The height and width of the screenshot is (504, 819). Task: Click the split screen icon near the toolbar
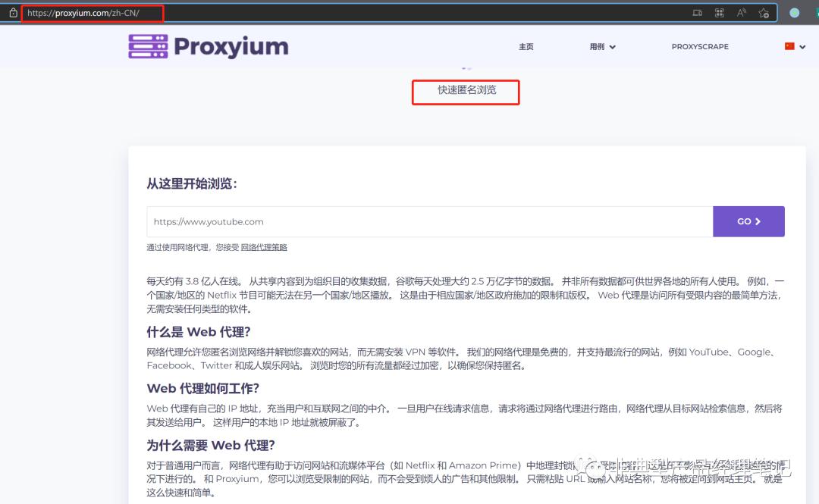coord(698,13)
